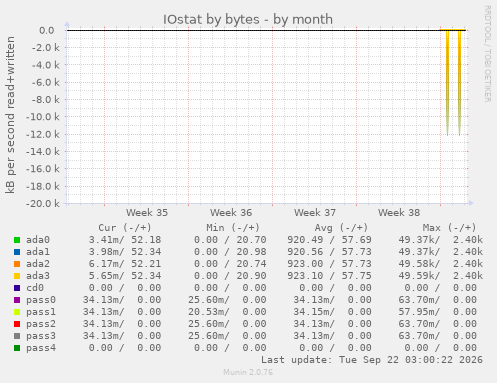The height and width of the screenshot is (383, 497).
Task: Click the 'Min (-/+)' column header
Action: (233, 228)
